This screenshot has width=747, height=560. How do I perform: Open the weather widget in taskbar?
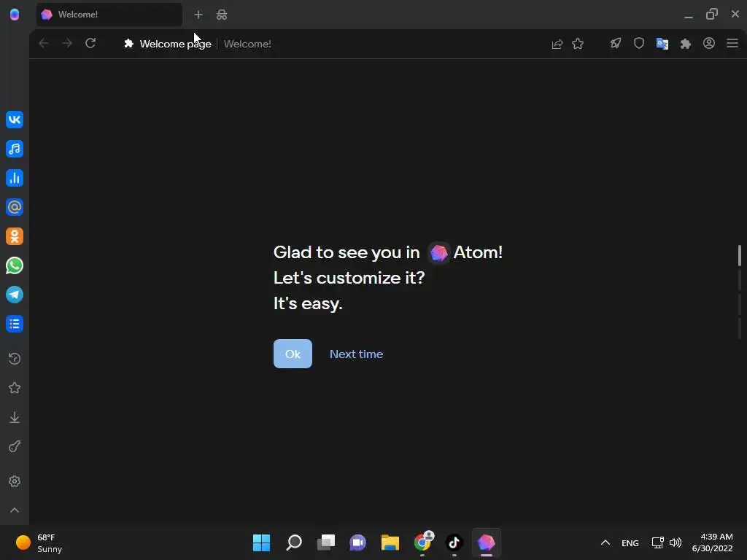coord(39,542)
